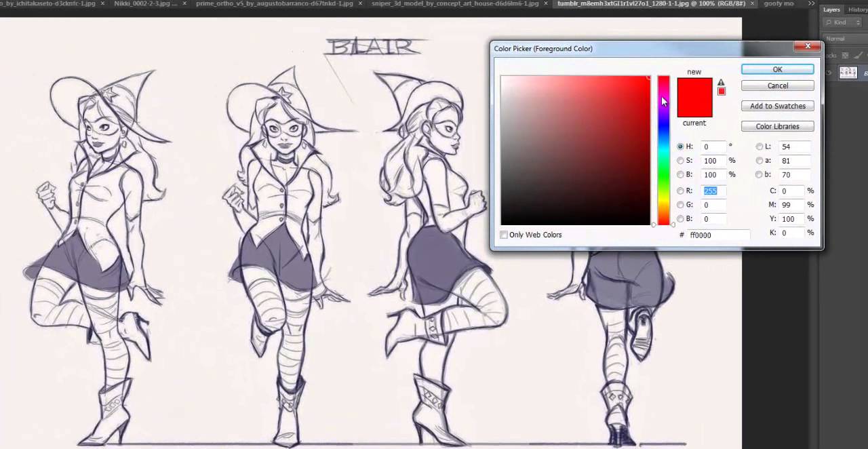Click the B blue value field
The height and width of the screenshot is (449, 868).
[x=714, y=218]
